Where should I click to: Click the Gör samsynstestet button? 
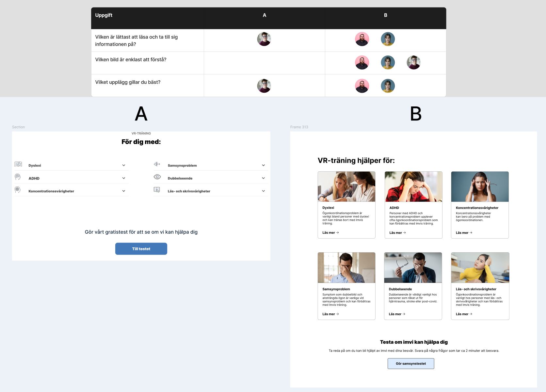coord(411,364)
